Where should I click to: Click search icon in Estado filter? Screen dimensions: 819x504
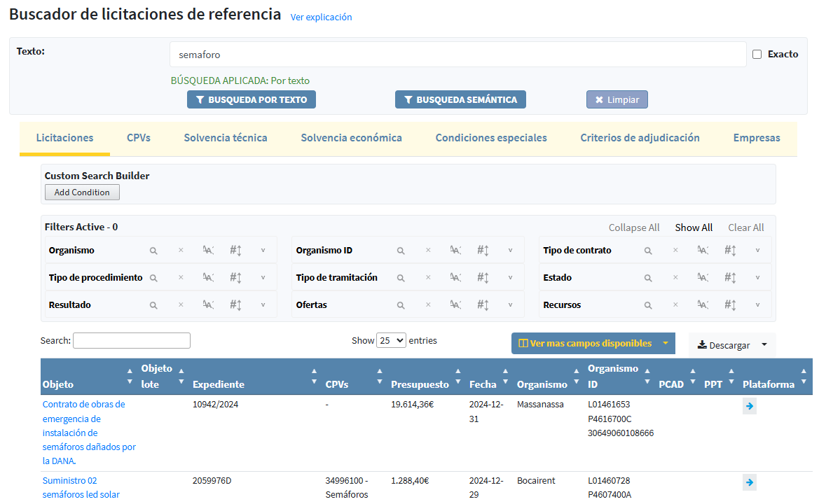(647, 278)
